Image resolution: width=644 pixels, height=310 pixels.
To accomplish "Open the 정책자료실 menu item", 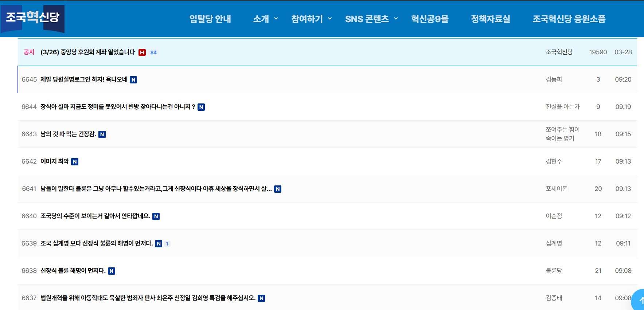I will point(490,19).
